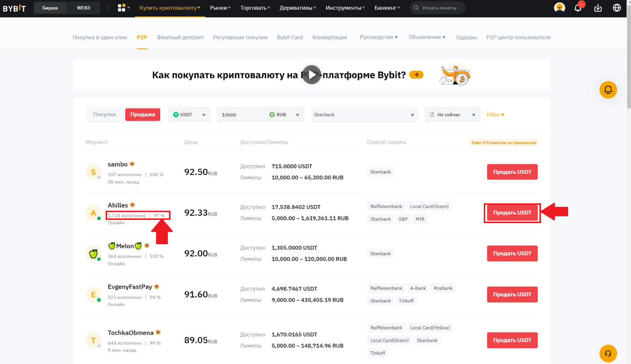Sell USDT to EvgenyFastPay
Screen dimensions: 631x364
point(512,295)
